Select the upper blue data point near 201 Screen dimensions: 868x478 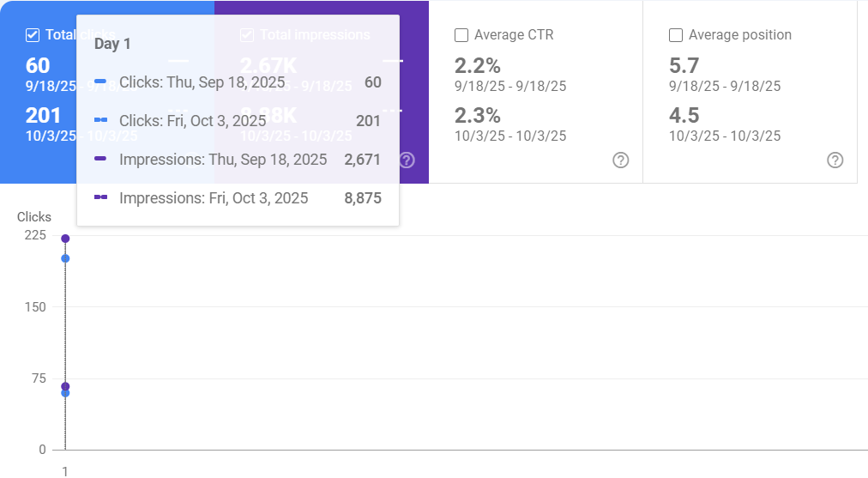click(x=65, y=258)
